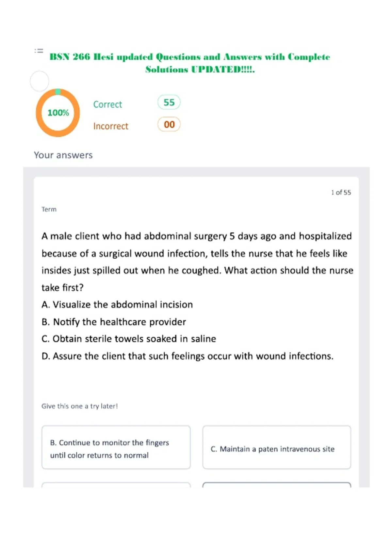
Task: Select the partially visible bottom-left answer card
Action: pos(116,485)
